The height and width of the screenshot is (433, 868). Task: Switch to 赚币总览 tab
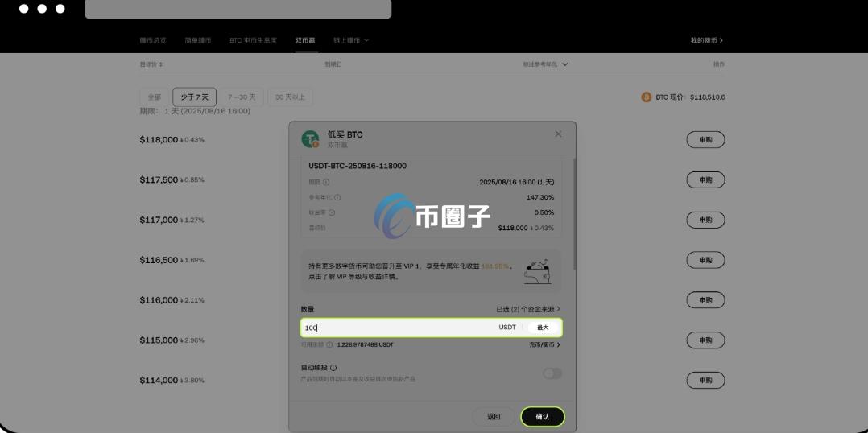tap(153, 41)
